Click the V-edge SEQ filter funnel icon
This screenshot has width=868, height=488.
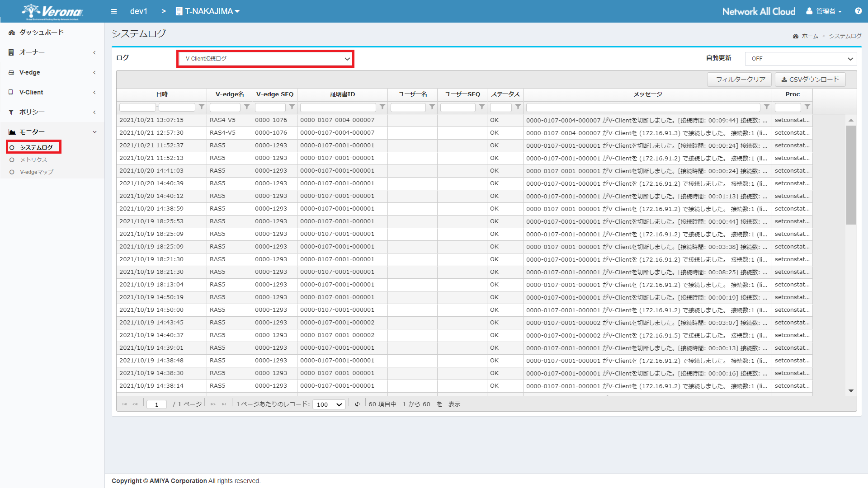click(x=292, y=107)
